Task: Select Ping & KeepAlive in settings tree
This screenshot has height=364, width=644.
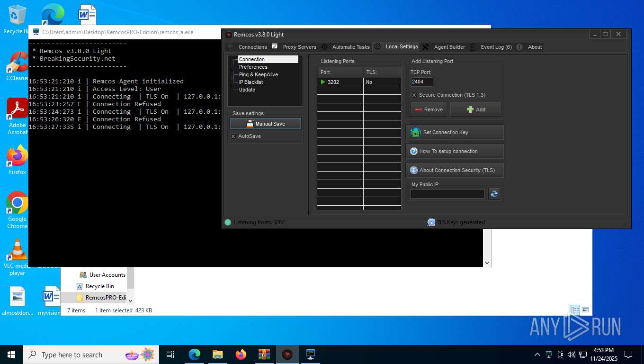Action: point(259,74)
